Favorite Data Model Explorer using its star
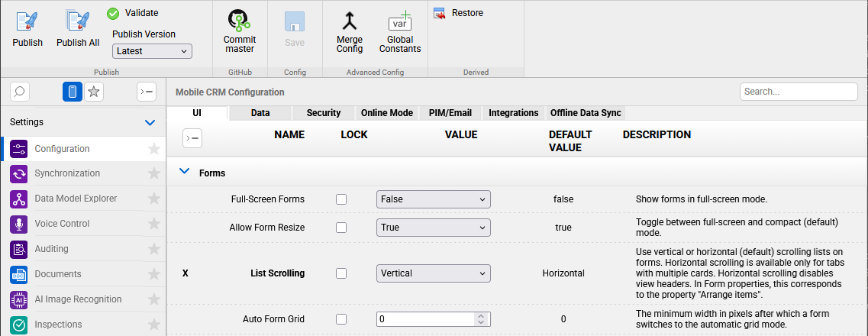The height and width of the screenshot is (336, 868). (x=154, y=199)
